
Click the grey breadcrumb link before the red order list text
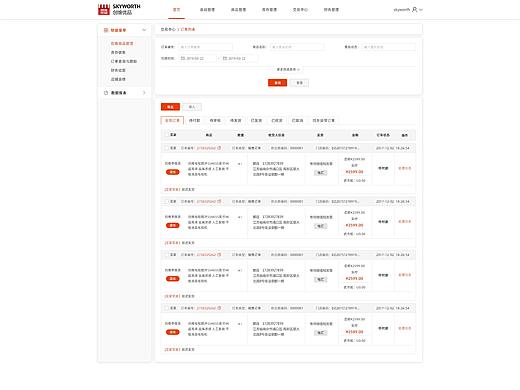[x=168, y=29]
